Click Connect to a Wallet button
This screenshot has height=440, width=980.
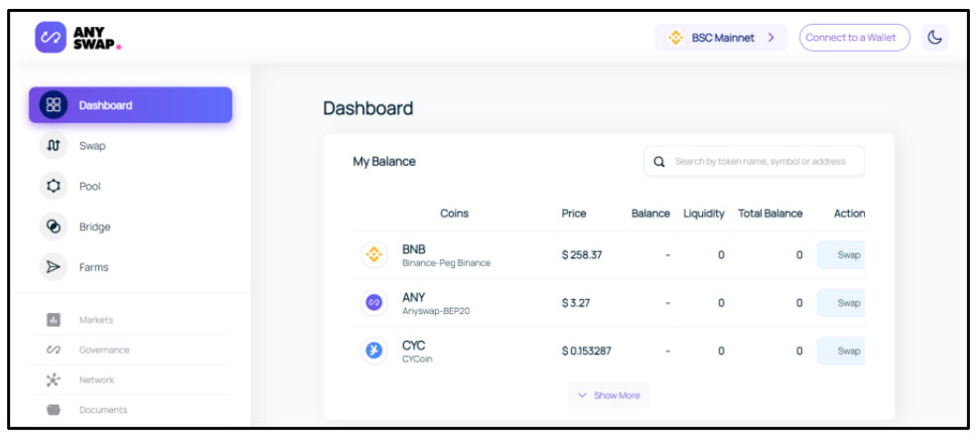[854, 38]
